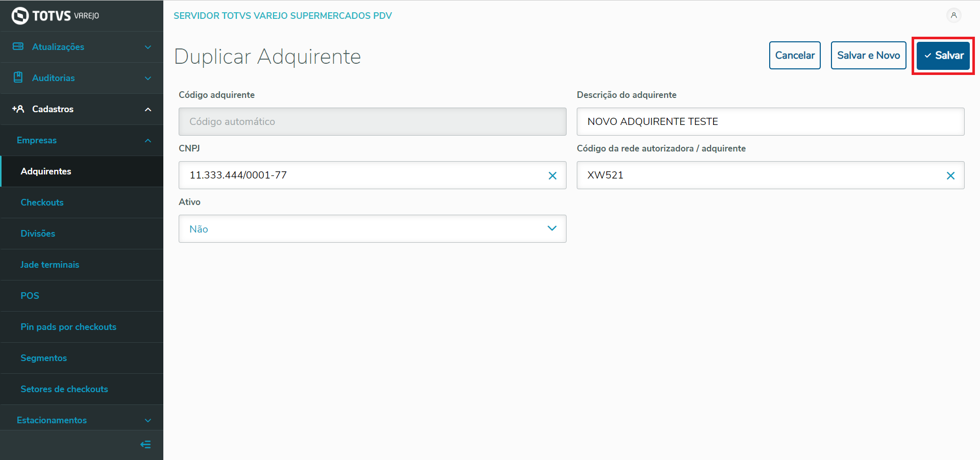Click the Cancelar button
This screenshot has width=980, height=460.
click(795, 55)
